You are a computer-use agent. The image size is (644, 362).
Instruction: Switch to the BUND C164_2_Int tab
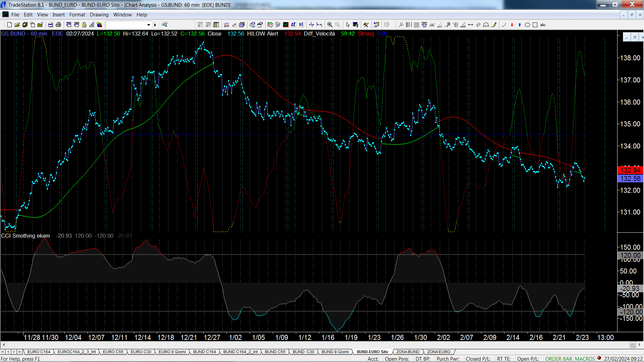point(240,352)
